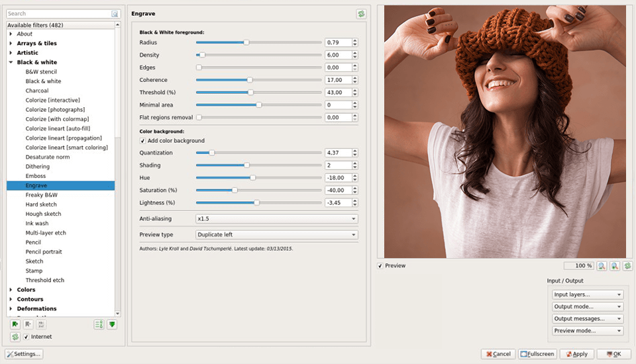Toggle the Preview checkbox
Screen dimensions: 636x364
click(x=380, y=266)
